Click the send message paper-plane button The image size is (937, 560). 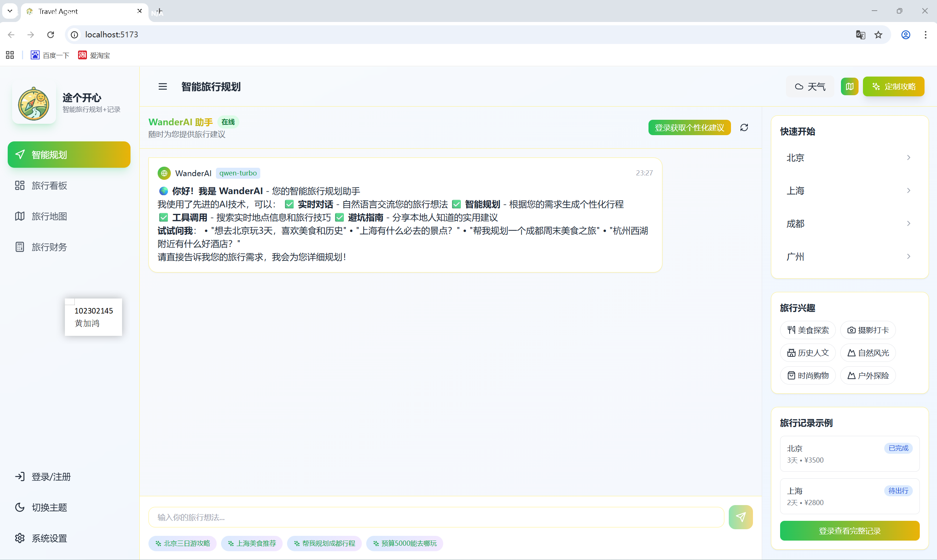tap(740, 517)
